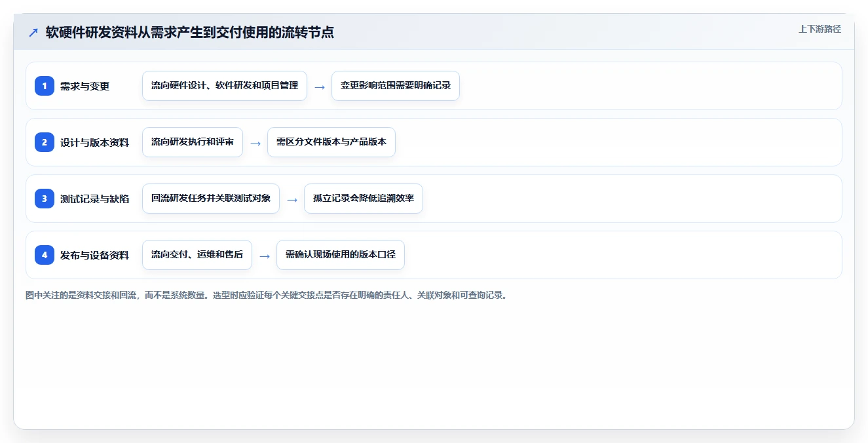This screenshot has width=868, height=443.
Task: Click the 需确认现场使用的版本口径 box
Action: click(x=341, y=255)
